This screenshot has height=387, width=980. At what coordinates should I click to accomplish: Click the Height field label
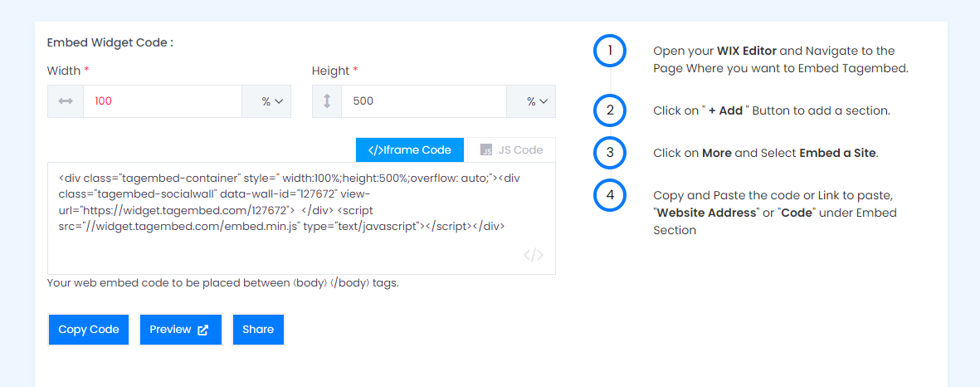point(335,71)
